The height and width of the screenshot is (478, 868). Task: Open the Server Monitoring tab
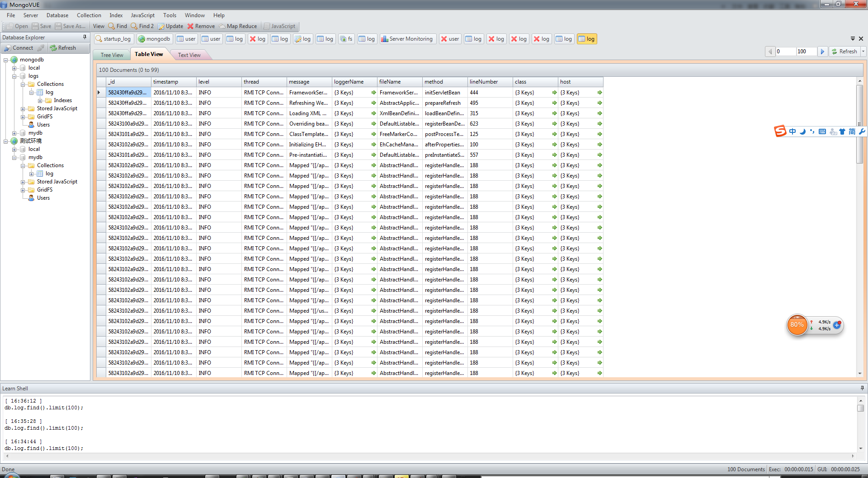pos(407,39)
